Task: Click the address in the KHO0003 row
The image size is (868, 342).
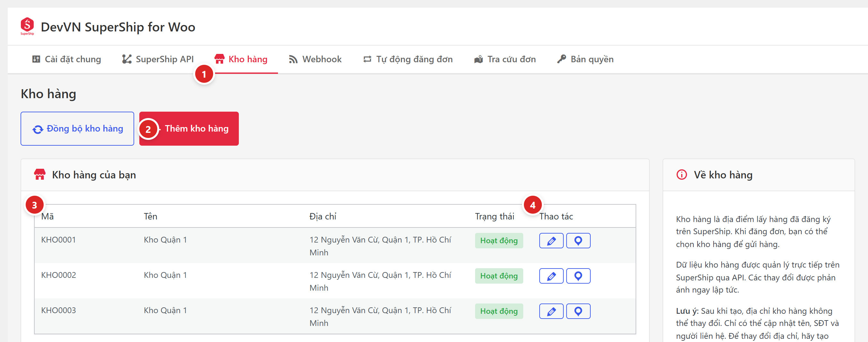Action: click(x=380, y=317)
